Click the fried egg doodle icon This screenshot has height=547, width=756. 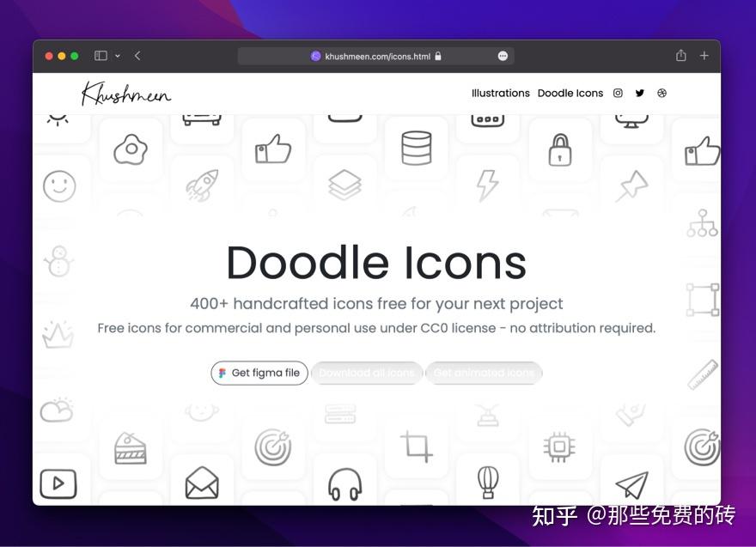click(131, 148)
